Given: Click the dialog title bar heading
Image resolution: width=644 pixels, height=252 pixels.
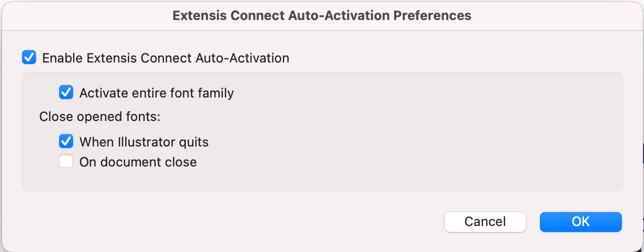Looking at the screenshot, I should click(x=321, y=15).
